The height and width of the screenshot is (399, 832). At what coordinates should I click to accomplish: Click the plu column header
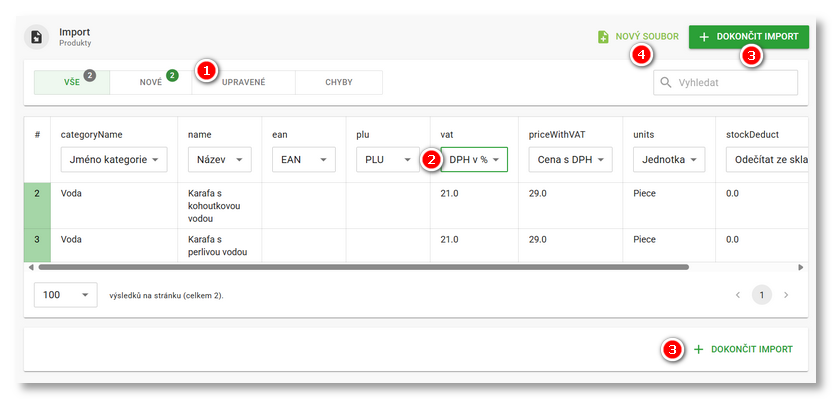point(362,135)
